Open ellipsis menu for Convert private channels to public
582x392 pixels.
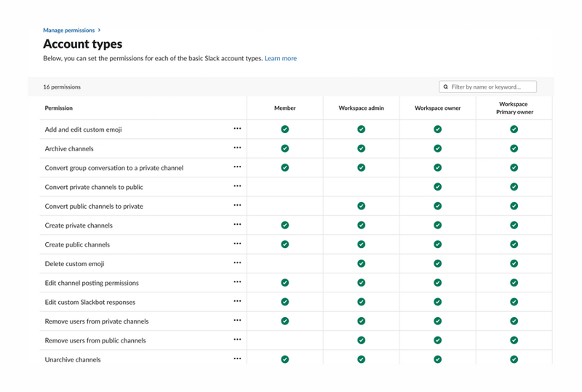coord(237,186)
